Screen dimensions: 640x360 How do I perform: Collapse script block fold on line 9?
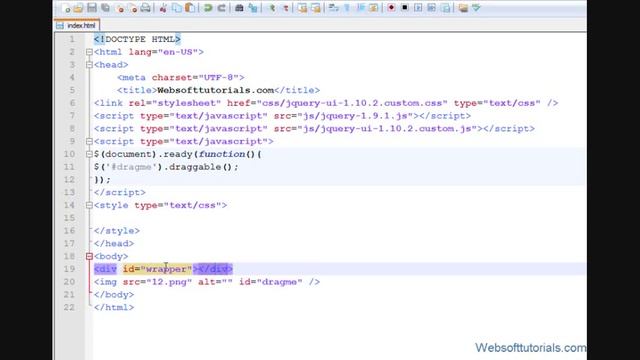89,142
